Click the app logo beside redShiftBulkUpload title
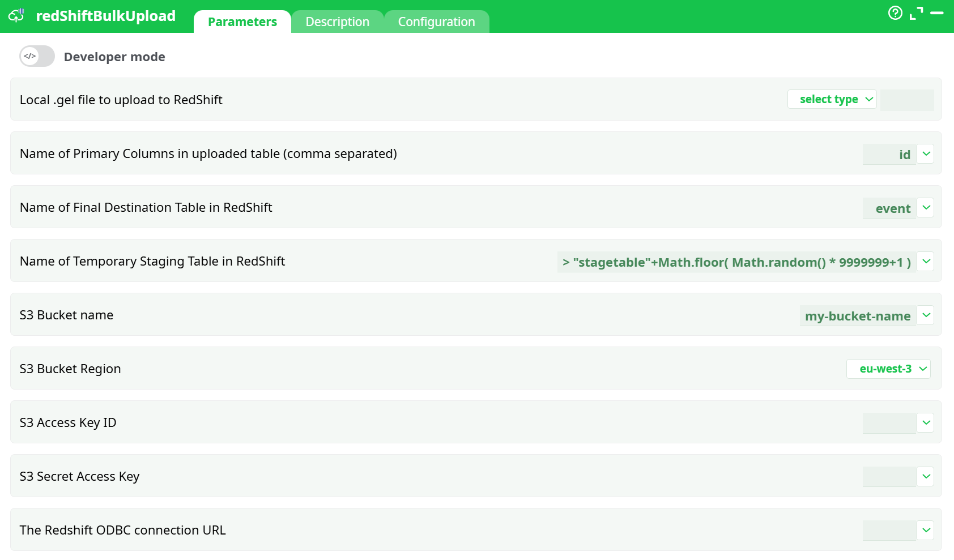 point(15,15)
